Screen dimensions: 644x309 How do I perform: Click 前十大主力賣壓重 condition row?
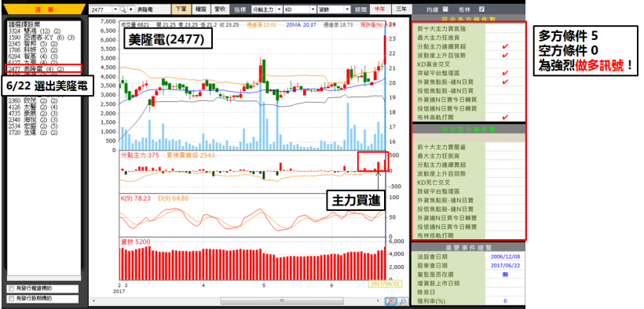coord(469,147)
